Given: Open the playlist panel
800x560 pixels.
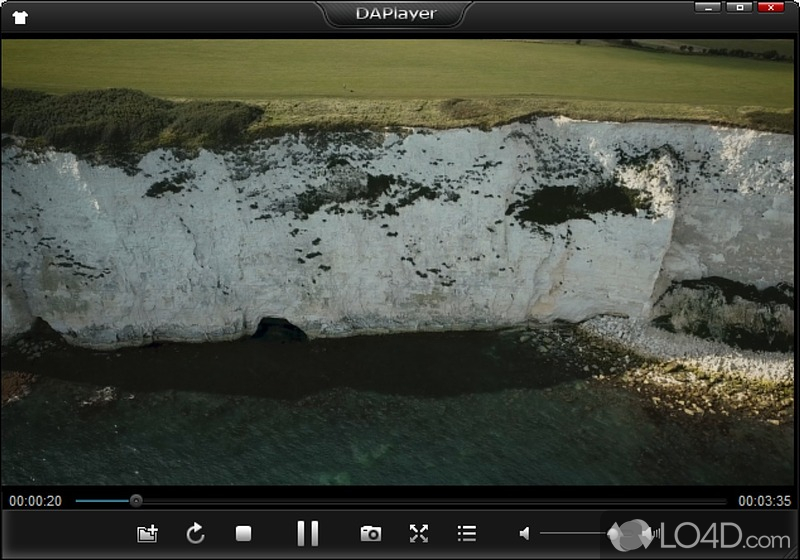Looking at the screenshot, I should [466, 534].
